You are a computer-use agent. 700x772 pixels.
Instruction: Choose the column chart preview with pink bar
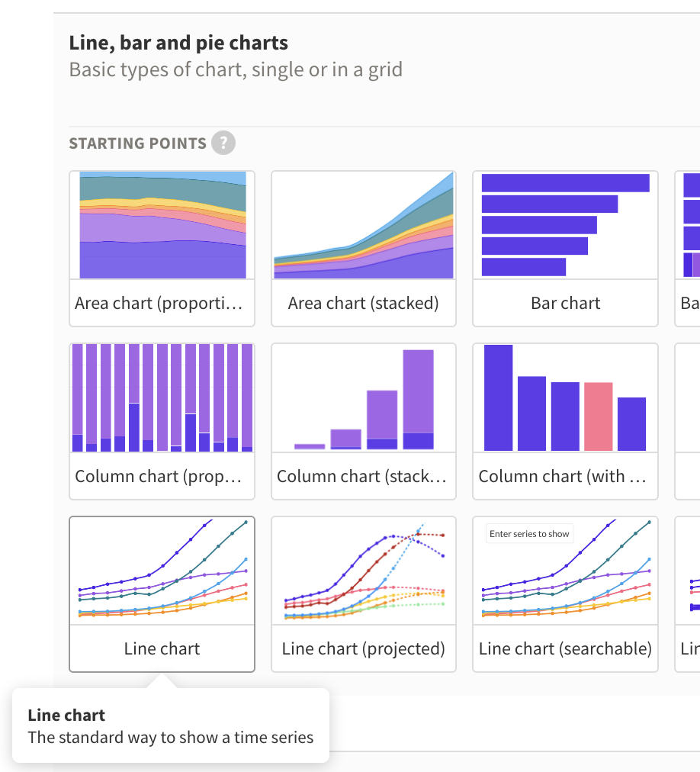pos(565,397)
